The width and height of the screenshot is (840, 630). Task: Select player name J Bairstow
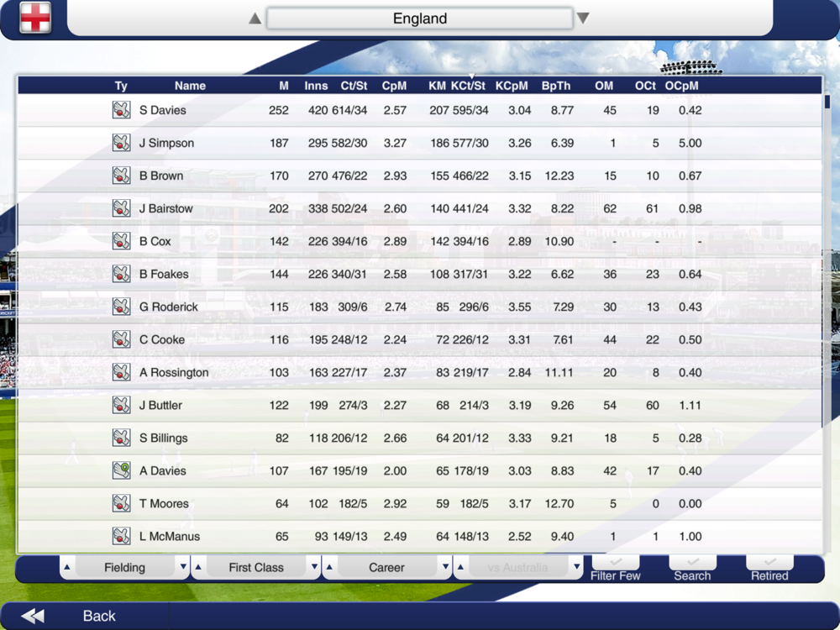166,208
